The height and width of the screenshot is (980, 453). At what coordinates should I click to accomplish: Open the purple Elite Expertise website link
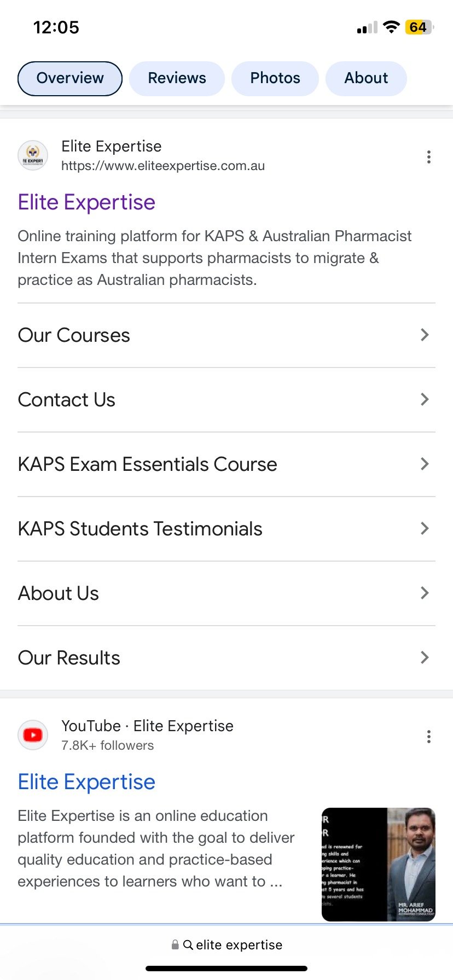pos(86,202)
